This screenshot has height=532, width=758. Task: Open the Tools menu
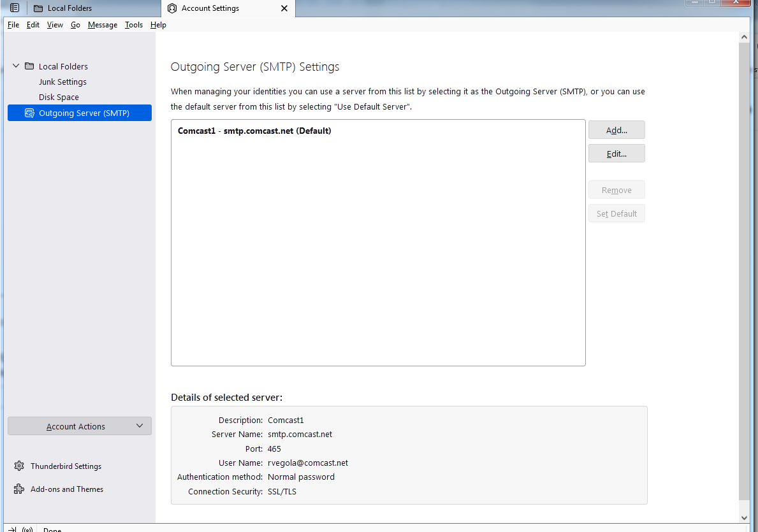pyautogui.click(x=133, y=25)
